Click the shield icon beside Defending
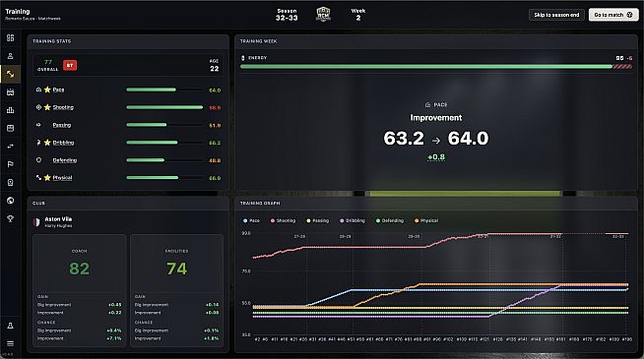Screen dimensions: 644x359 click(38, 160)
